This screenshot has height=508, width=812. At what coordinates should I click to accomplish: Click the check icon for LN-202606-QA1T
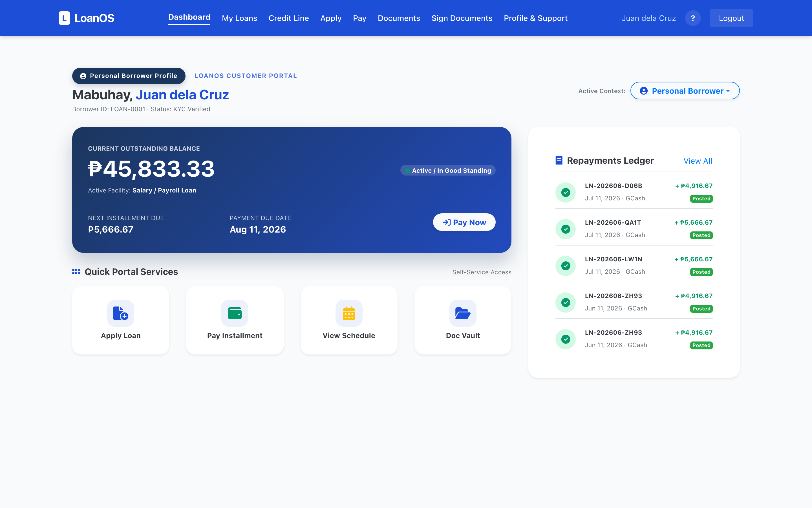tap(566, 229)
